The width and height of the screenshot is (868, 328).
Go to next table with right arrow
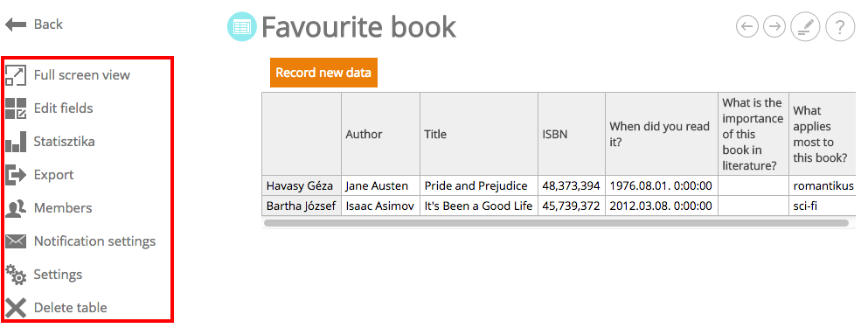pyautogui.click(x=774, y=26)
